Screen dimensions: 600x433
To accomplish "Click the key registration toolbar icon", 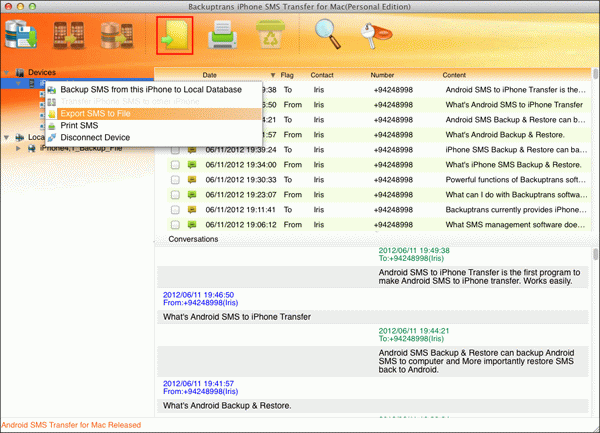I will click(x=376, y=35).
